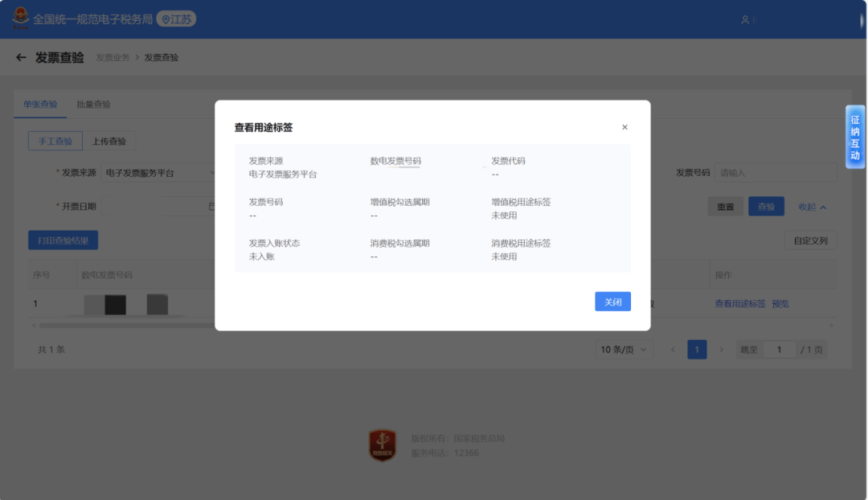This screenshot has height=500, width=868.
Task: Select 上传查验 mode option
Action: [108, 141]
